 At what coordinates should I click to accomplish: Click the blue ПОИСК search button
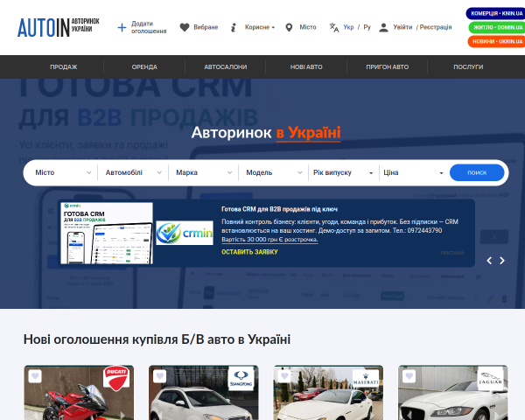coord(477,172)
